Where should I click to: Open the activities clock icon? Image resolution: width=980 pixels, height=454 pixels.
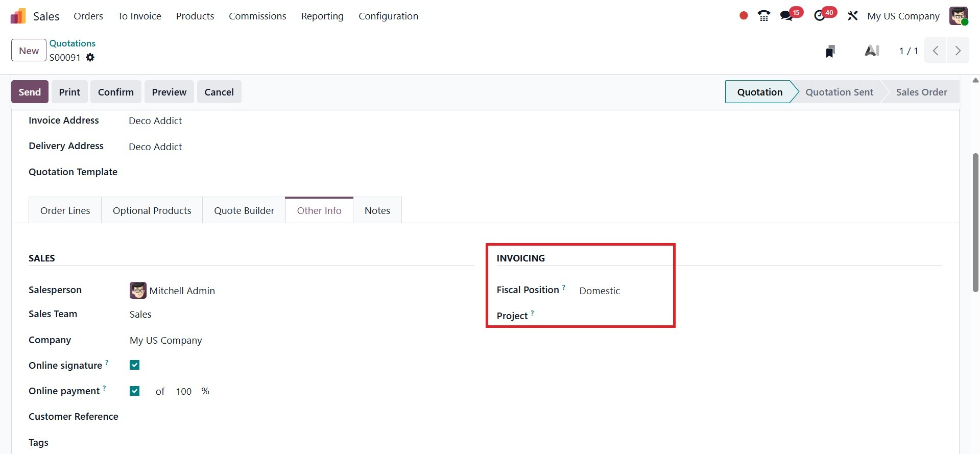[820, 16]
